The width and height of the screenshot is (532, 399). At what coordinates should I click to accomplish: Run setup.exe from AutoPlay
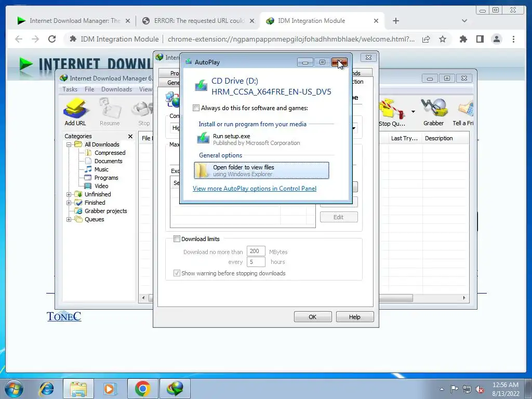click(x=262, y=139)
